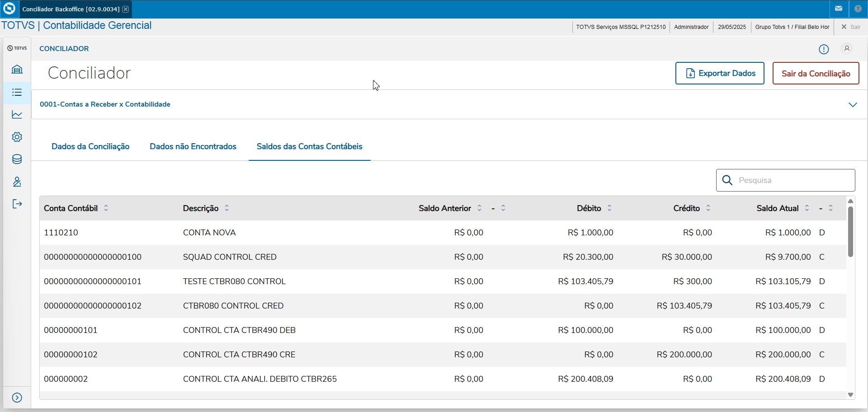Close the Conciliador Backoffice tab
Image resolution: width=868 pixels, height=412 pixels.
[x=126, y=9]
